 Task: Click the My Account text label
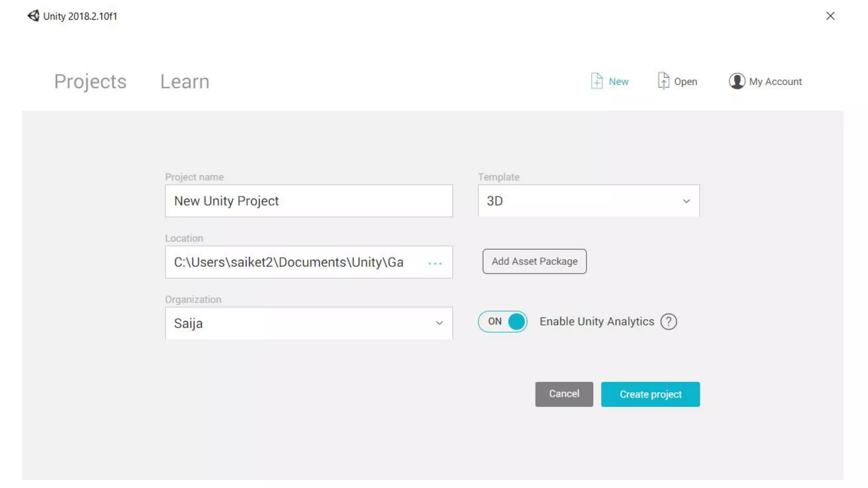(775, 82)
